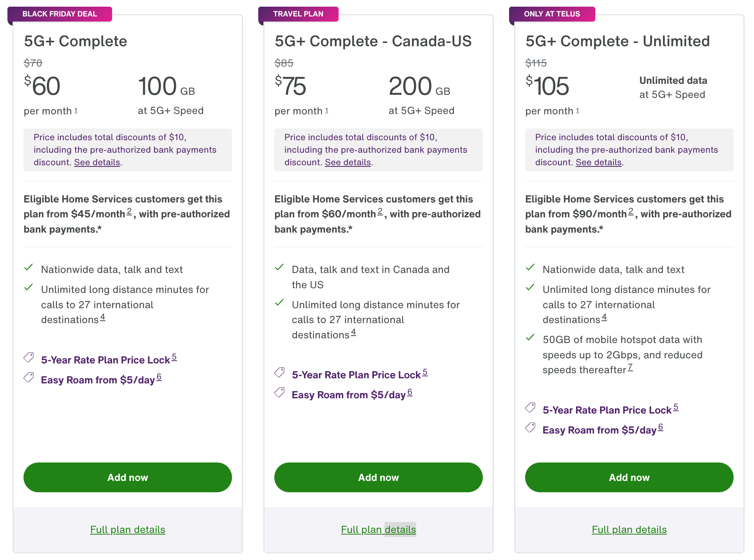Open Full plan details for Unlimited plan
The width and height of the screenshot is (754, 560).
pos(629,529)
